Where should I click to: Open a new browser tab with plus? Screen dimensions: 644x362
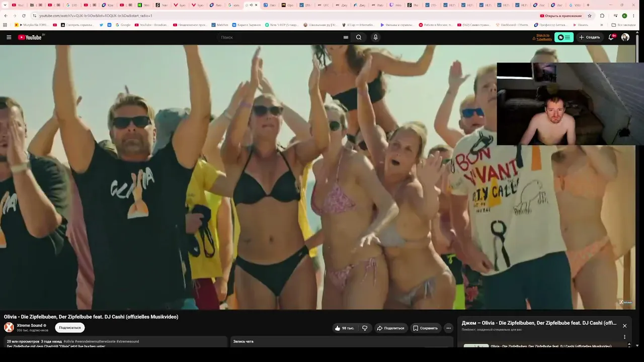(x=588, y=5)
